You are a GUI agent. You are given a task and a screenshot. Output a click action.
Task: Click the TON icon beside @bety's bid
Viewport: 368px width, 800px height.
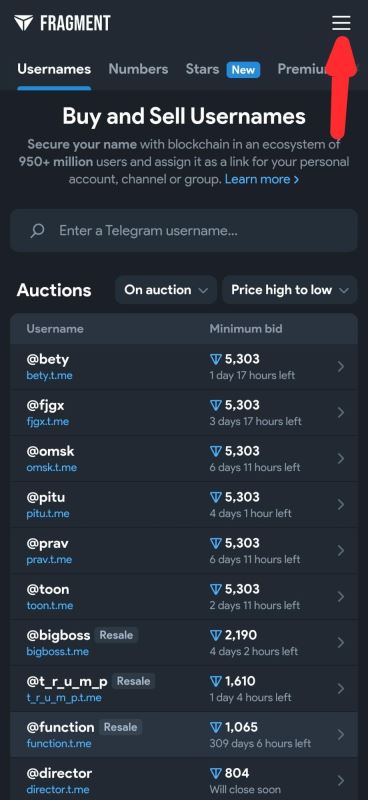click(215, 360)
